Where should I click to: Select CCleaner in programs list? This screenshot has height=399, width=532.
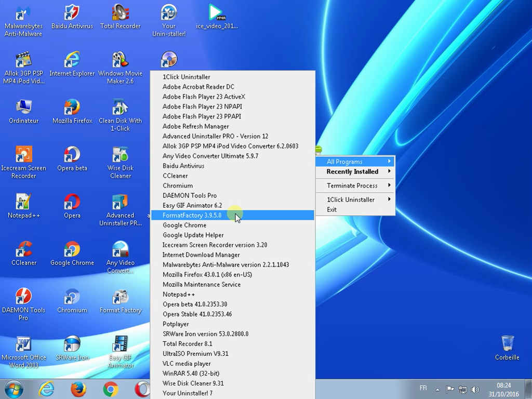coord(233,176)
